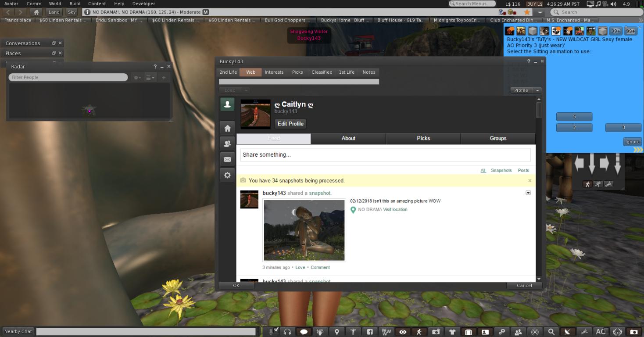Open the Facebook toolbar button

(x=370, y=332)
